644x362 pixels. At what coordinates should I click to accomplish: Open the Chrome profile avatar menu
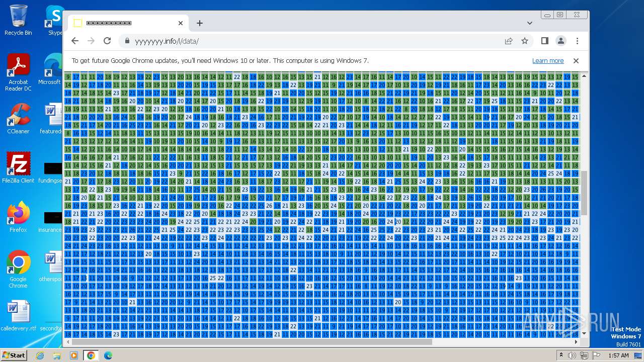[561, 41]
